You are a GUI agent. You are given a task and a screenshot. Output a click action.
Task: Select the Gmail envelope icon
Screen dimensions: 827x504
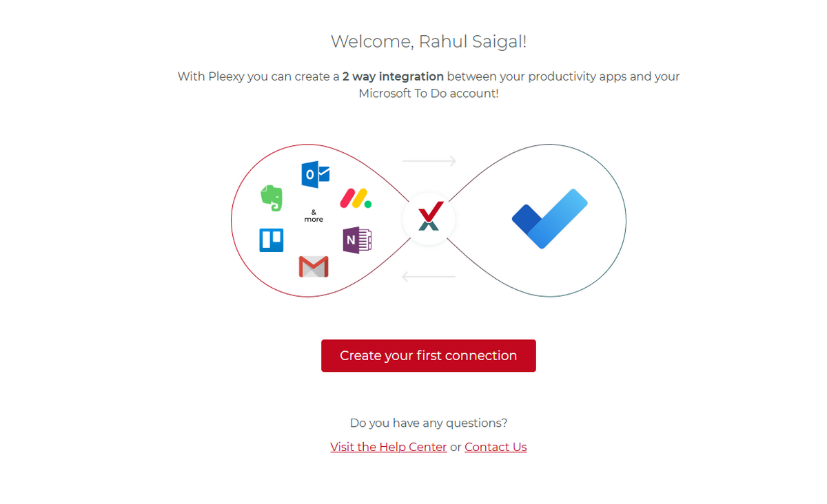point(314,266)
